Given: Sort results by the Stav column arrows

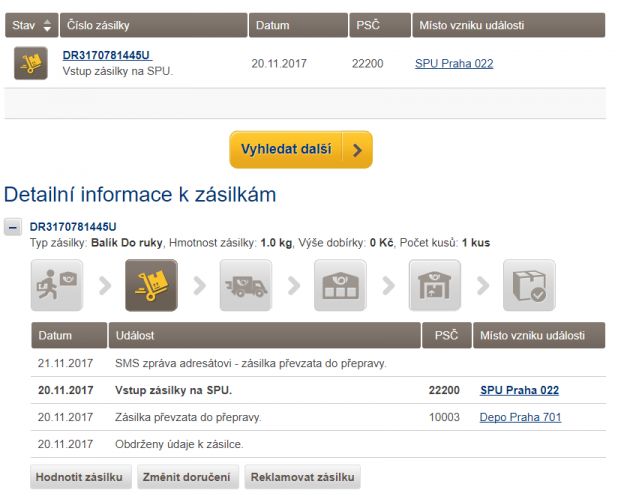Looking at the screenshot, I should click(47, 25).
